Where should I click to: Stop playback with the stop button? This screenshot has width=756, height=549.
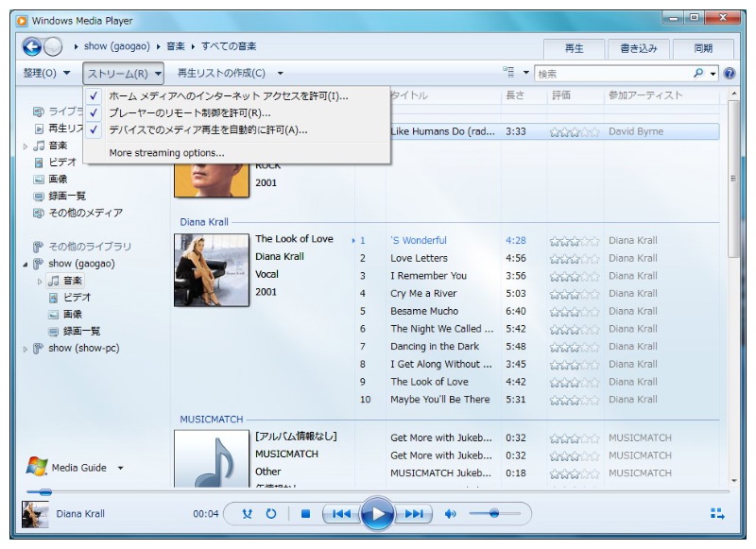pyautogui.click(x=305, y=514)
